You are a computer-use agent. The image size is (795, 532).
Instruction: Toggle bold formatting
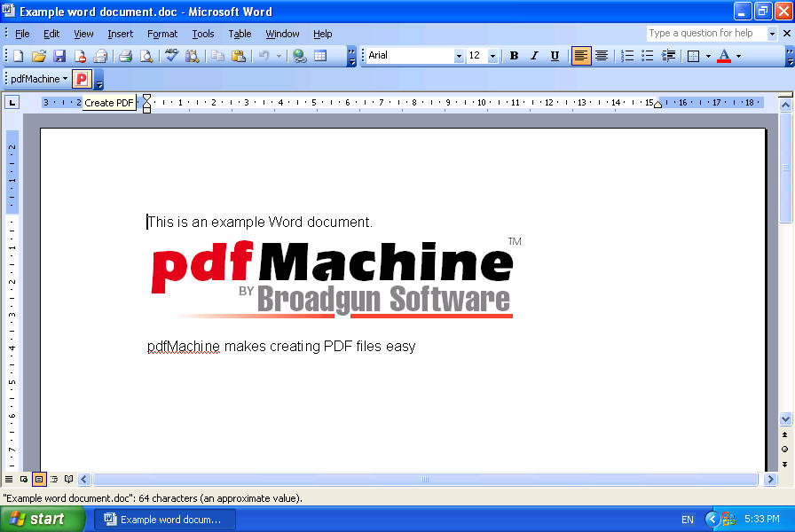coord(514,55)
